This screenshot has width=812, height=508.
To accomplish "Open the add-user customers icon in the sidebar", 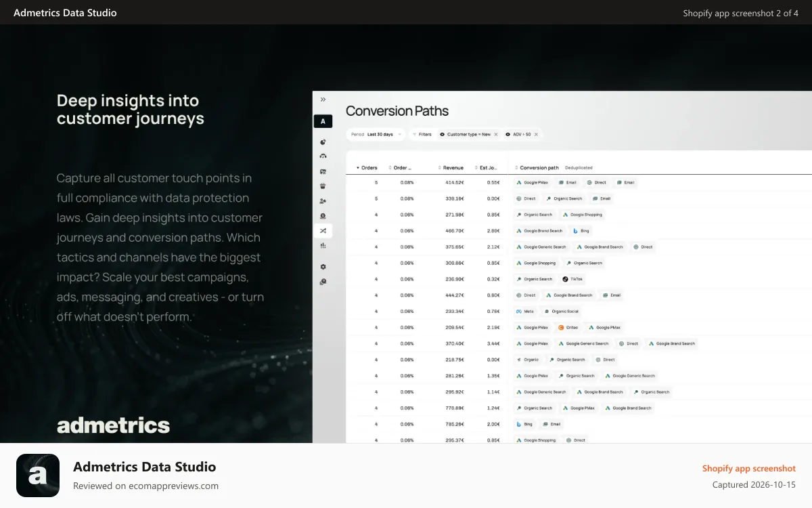I will pyautogui.click(x=323, y=201).
